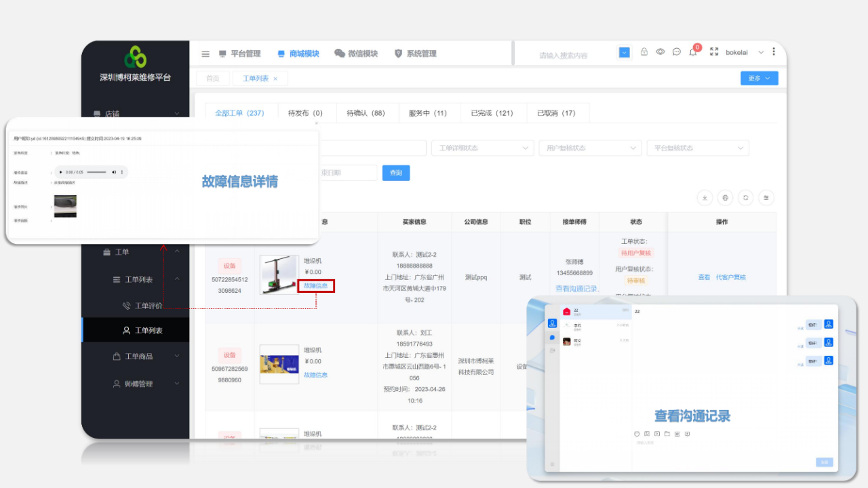Open the 用户复核状态 dropdown
Viewport: 868px width, 488px height.
(x=590, y=148)
